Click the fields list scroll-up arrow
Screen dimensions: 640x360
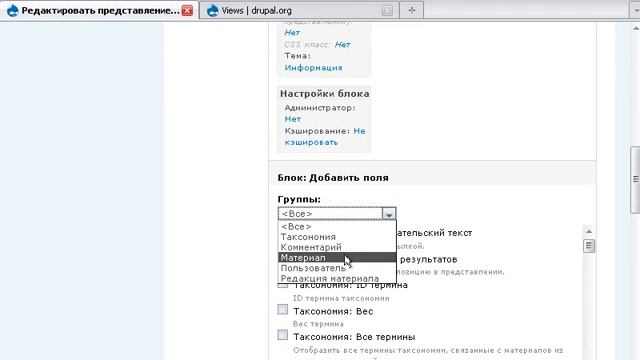coord(589,231)
